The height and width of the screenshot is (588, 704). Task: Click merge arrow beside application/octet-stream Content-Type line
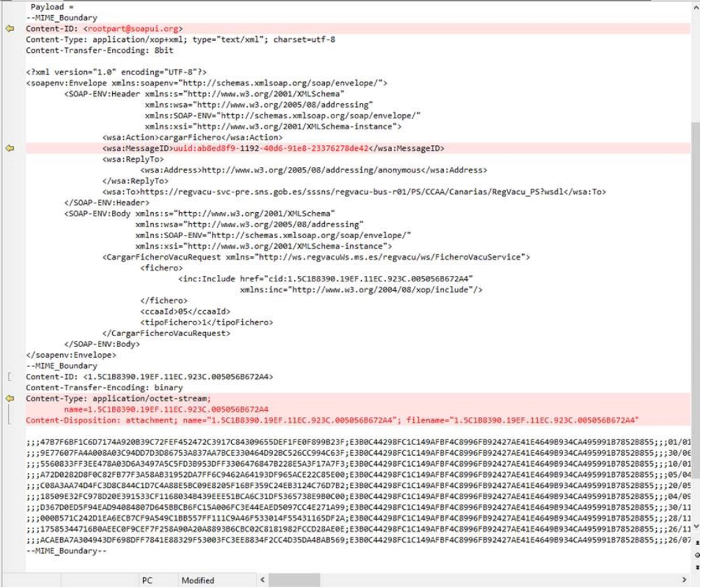pos(10,398)
